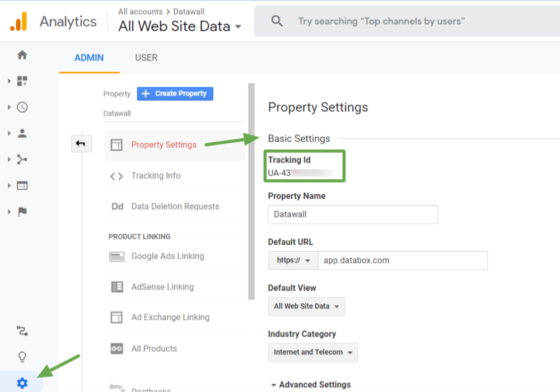Click the Admin gear icon

(x=22, y=383)
